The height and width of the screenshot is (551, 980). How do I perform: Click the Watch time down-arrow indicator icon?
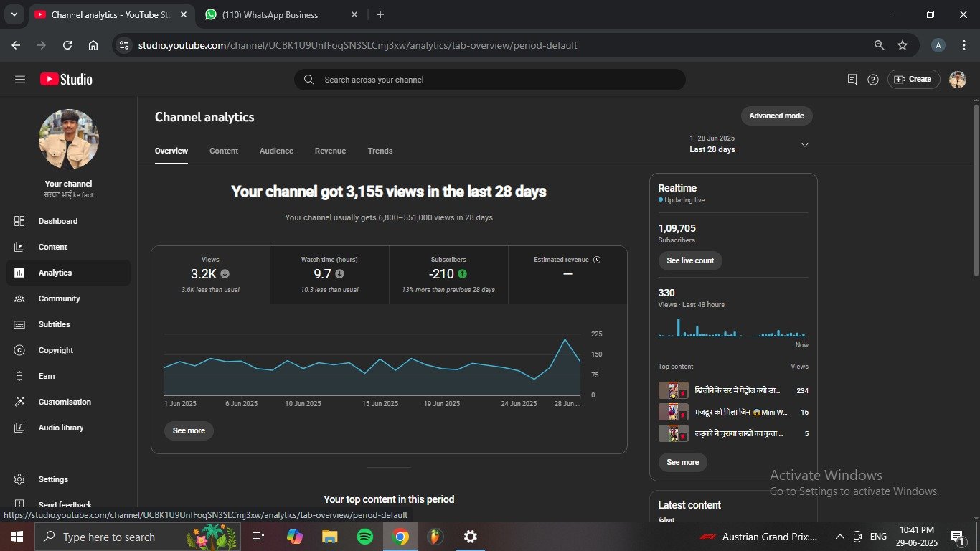pos(339,273)
